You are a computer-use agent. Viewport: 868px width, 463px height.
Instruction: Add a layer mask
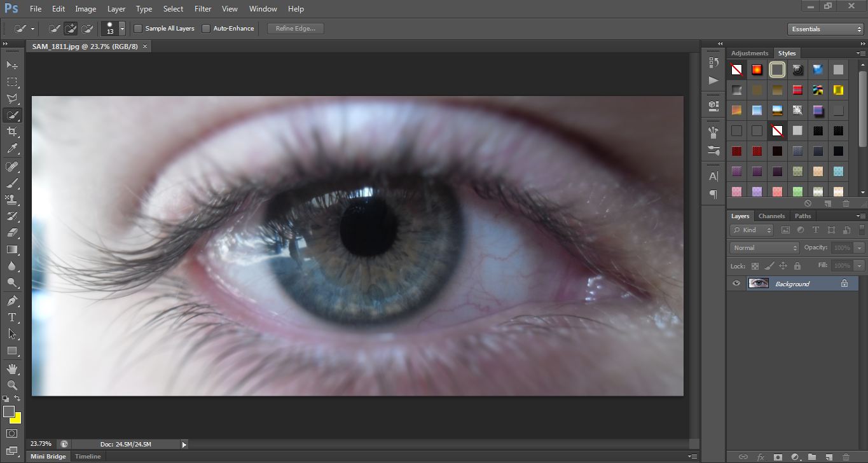pos(778,457)
